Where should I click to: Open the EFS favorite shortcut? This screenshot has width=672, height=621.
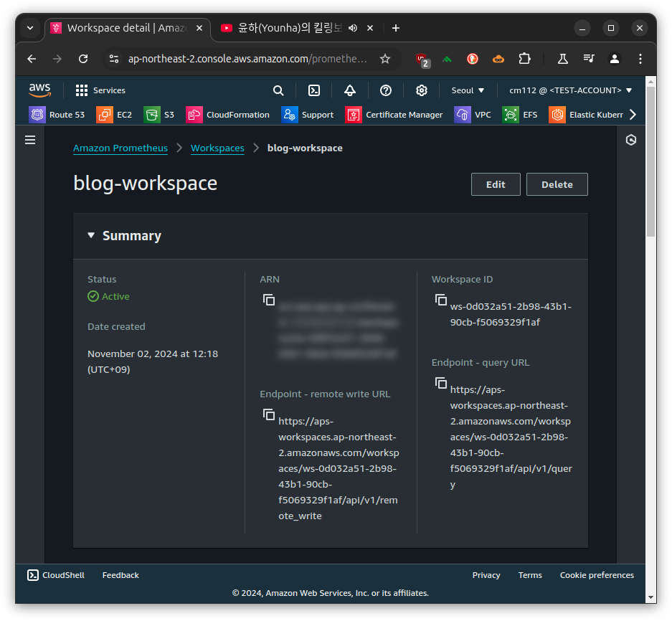click(520, 115)
